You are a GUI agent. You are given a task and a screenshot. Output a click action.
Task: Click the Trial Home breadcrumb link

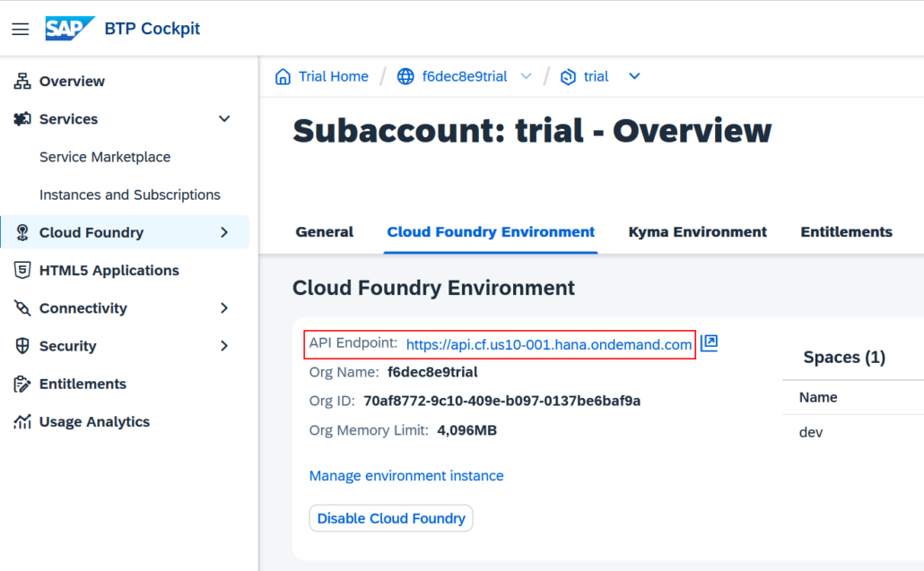(x=334, y=76)
